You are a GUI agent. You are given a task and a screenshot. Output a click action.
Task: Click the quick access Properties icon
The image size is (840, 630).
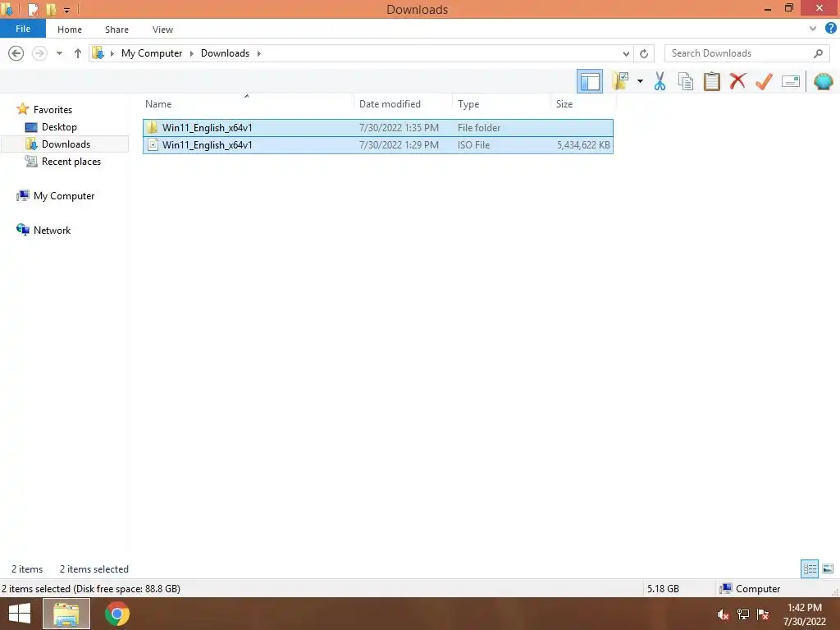(32, 9)
